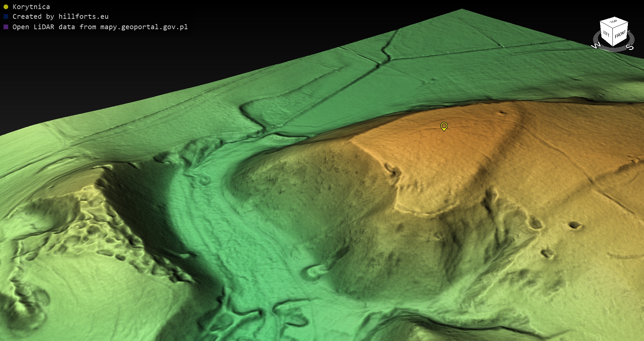Select the TOP face of the navigation cube
Image resolution: width=644 pixels, height=341 pixels.
614,22
